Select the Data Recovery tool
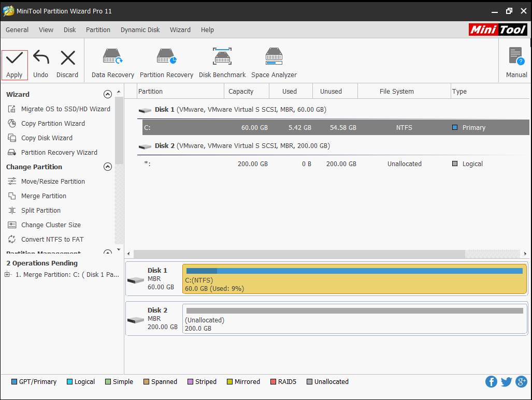 point(112,61)
